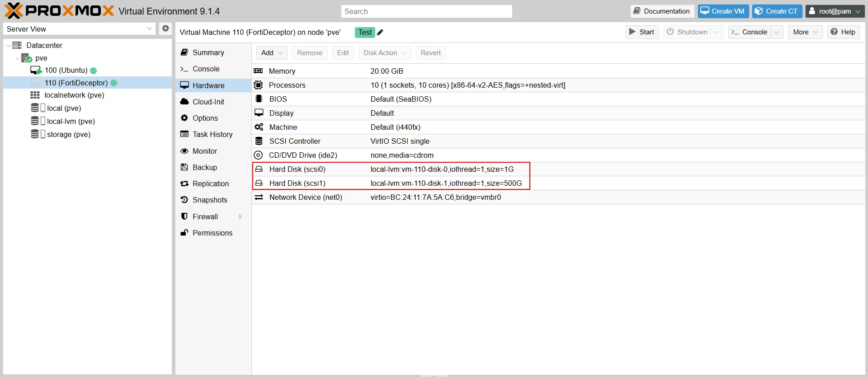
Task: Collapse the pve node in tree
Action: point(18,58)
